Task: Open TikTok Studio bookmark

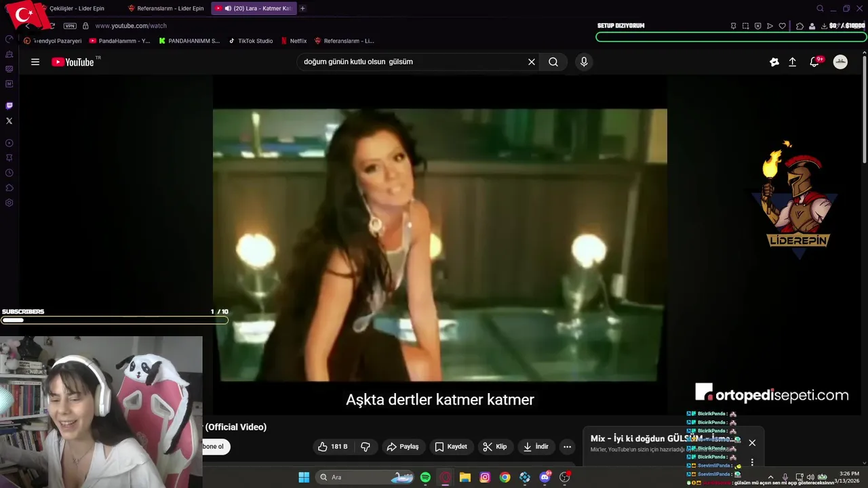Action: pos(250,41)
